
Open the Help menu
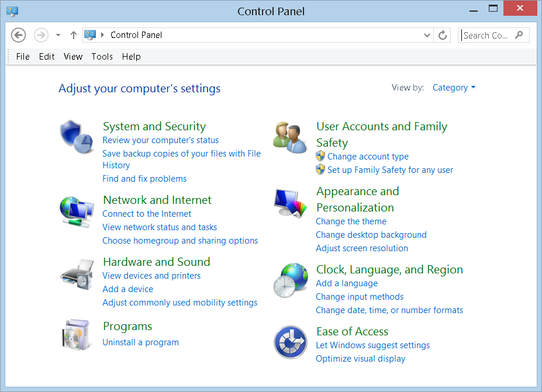132,57
